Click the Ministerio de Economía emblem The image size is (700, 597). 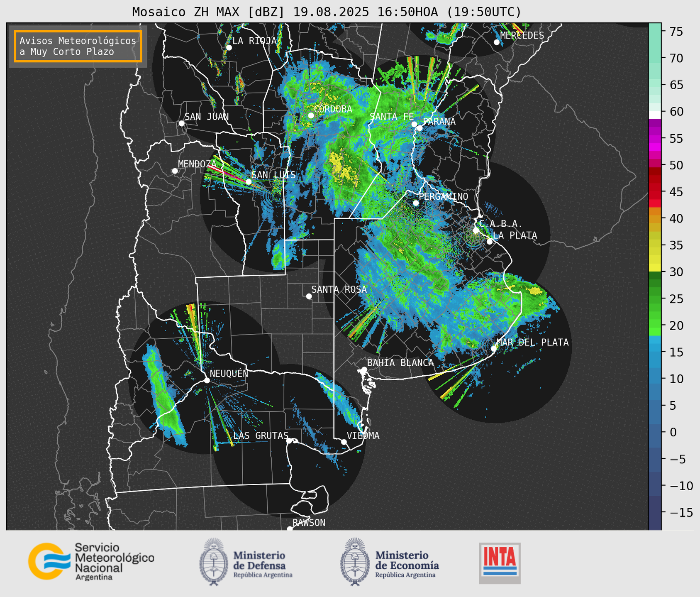355,562
